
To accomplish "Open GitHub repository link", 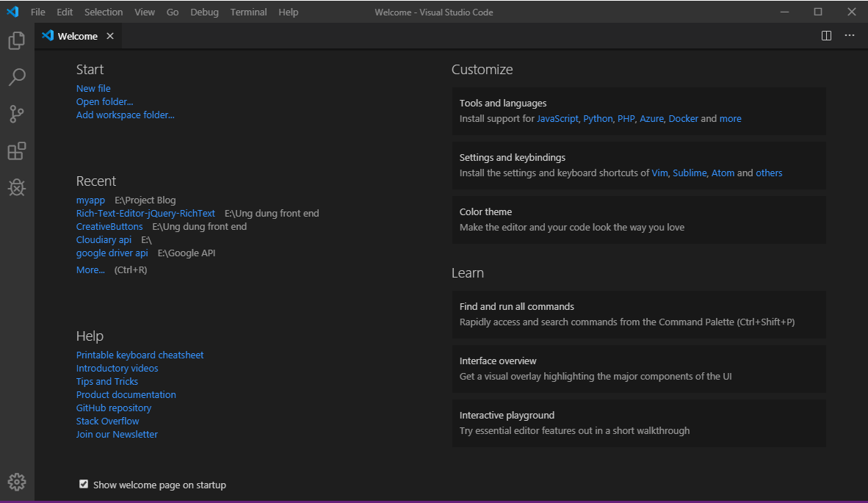I will point(114,408).
